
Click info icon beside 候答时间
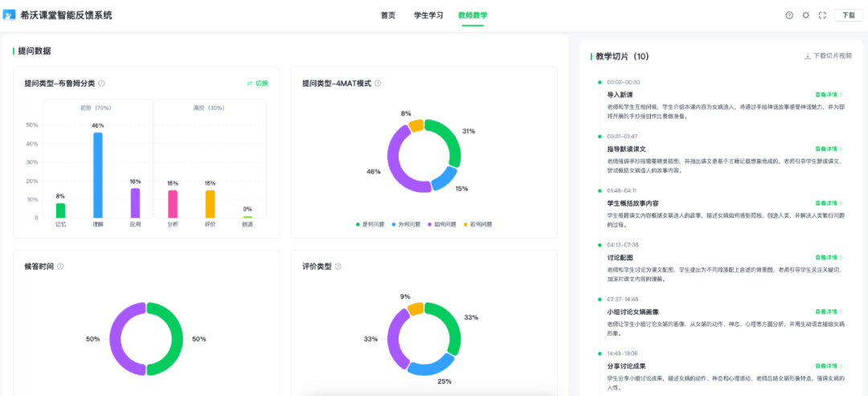[x=60, y=267]
